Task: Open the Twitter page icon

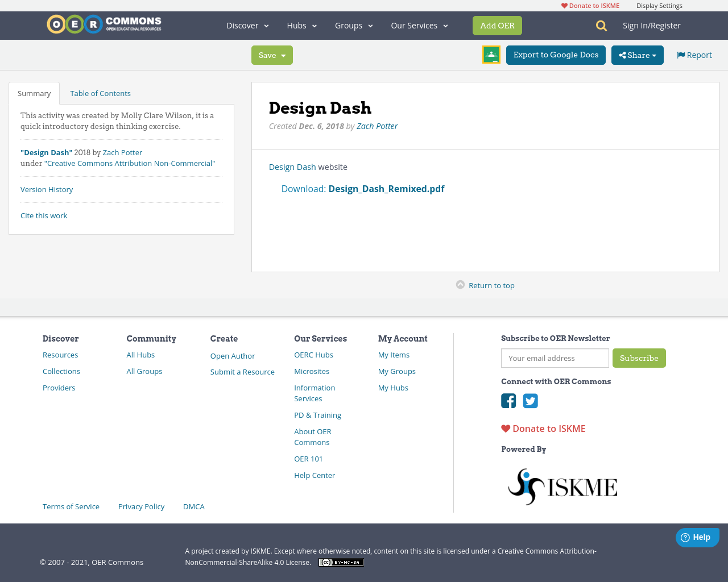Action: coord(531,401)
